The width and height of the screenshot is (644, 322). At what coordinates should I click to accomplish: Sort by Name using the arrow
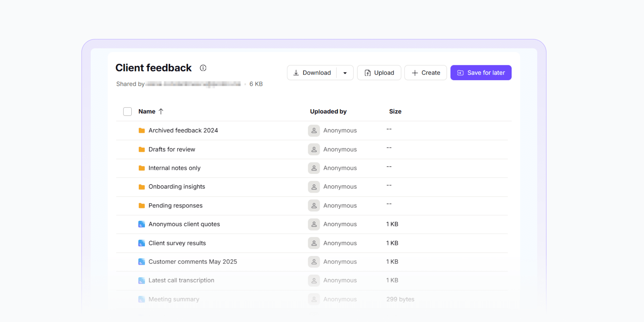click(161, 111)
